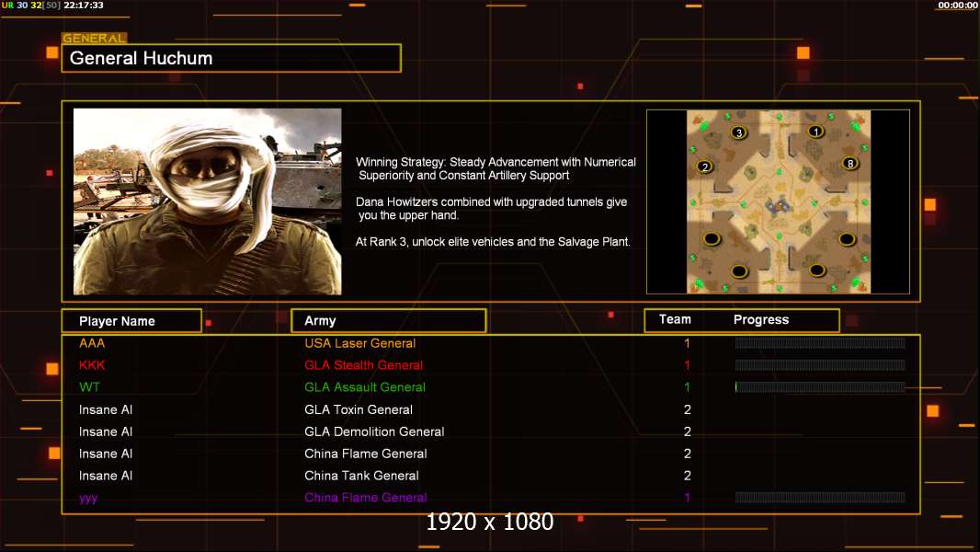The width and height of the screenshot is (980, 552).
Task: Click the [50] counter in overlay
Action: [51, 5]
